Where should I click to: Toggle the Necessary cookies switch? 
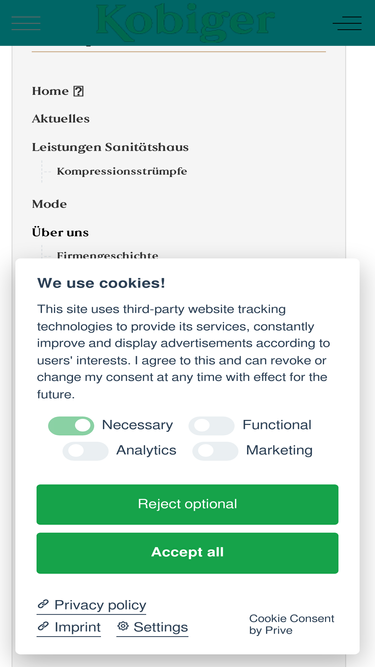[x=71, y=425]
